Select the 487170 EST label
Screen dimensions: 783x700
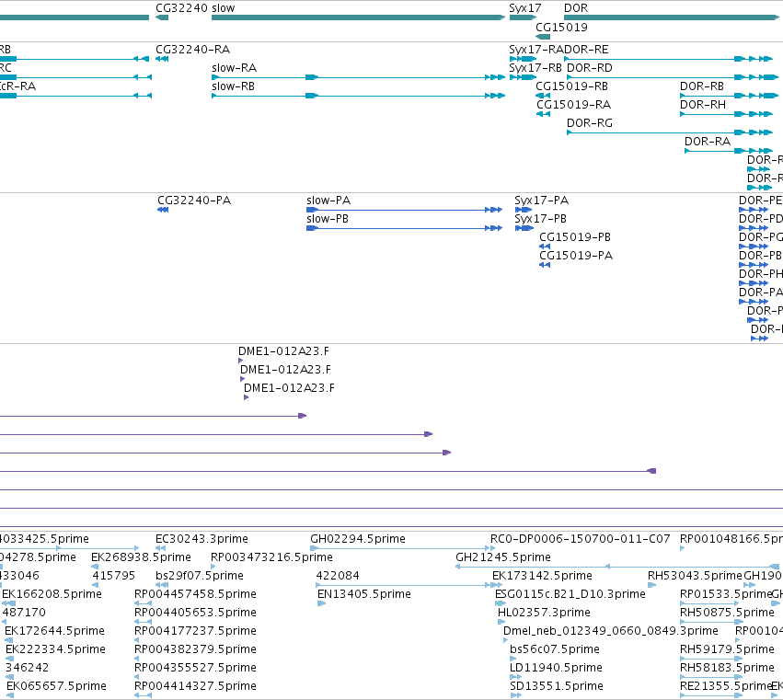24,613
